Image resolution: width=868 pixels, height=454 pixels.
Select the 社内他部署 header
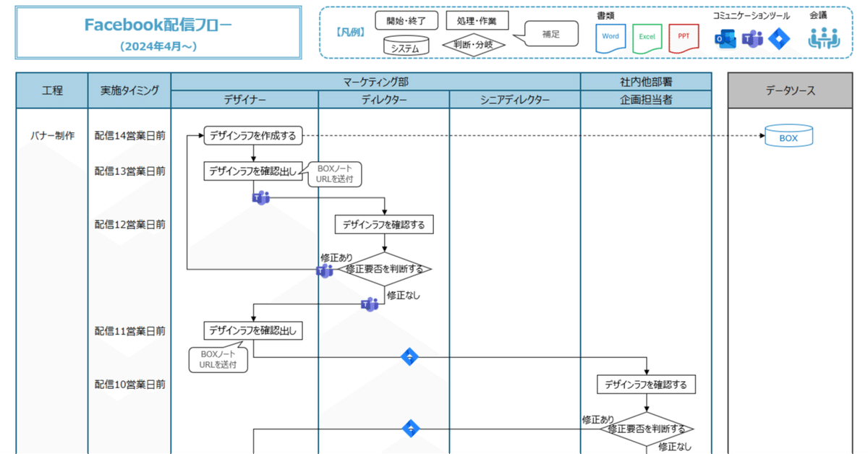[647, 82]
